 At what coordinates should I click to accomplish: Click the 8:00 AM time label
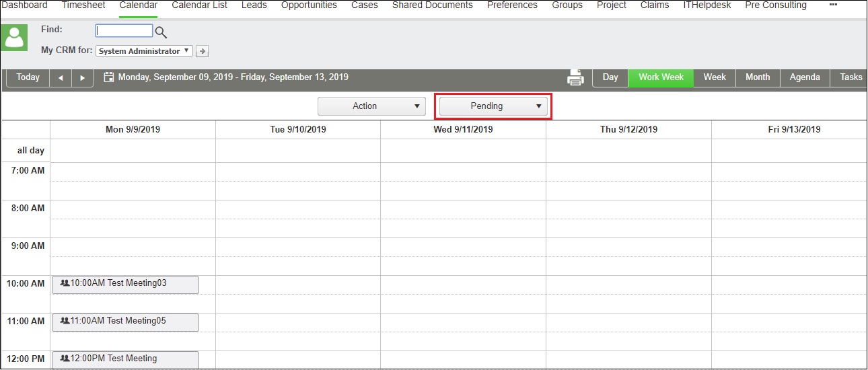click(28, 209)
